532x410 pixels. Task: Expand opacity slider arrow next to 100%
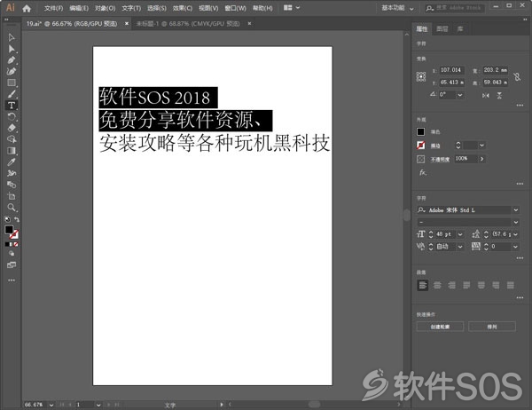(481, 159)
